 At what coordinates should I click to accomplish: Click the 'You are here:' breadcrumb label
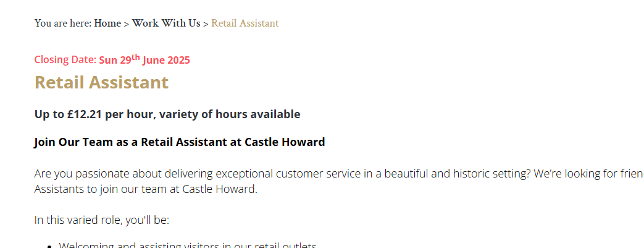pyautogui.click(x=63, y=24)
